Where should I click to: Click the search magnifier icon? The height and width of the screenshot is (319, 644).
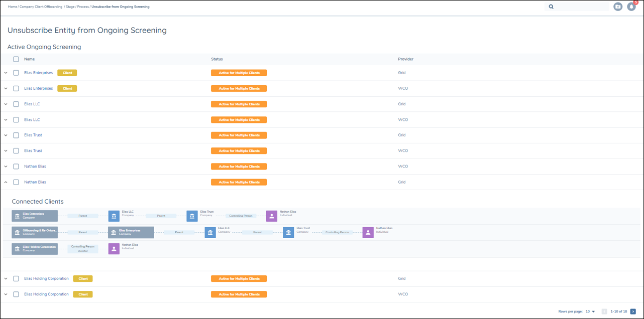click(x=551, y=7)
